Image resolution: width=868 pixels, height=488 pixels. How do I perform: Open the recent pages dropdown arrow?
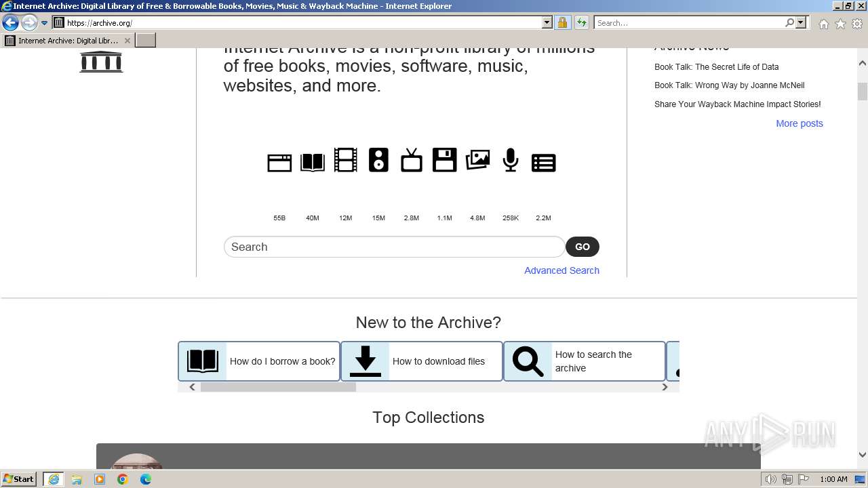[x=44, y=23]
